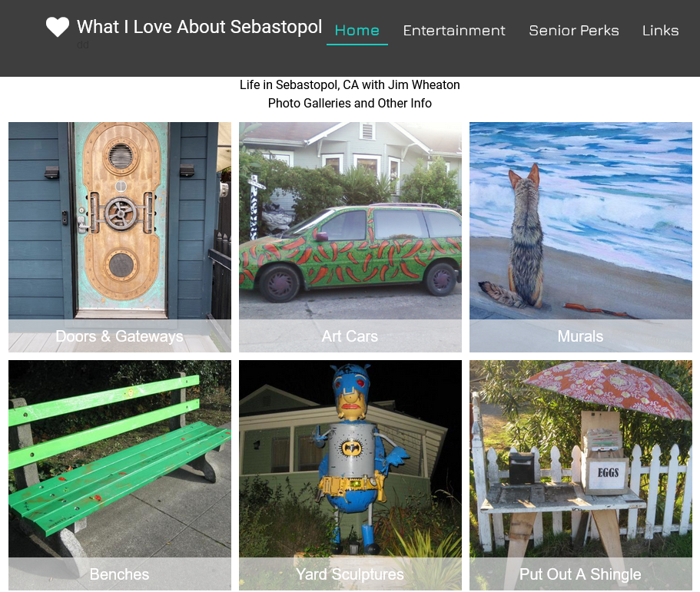Click the white heart logo icon
The image size is (700, 592).
coord(58,28)
